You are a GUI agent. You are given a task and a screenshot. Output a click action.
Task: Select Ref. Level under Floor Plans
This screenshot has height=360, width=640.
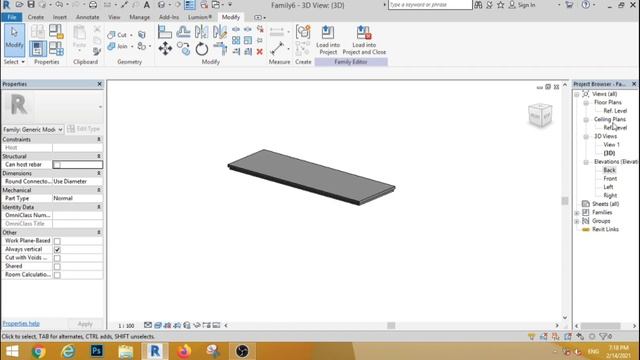pyautogui.click(x=615, y=111)
